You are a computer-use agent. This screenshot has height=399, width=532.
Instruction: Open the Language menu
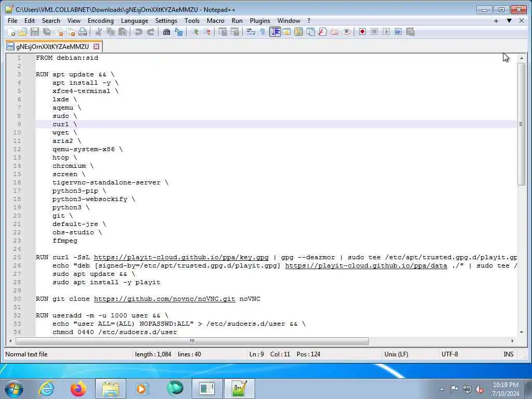click(135, 21)
